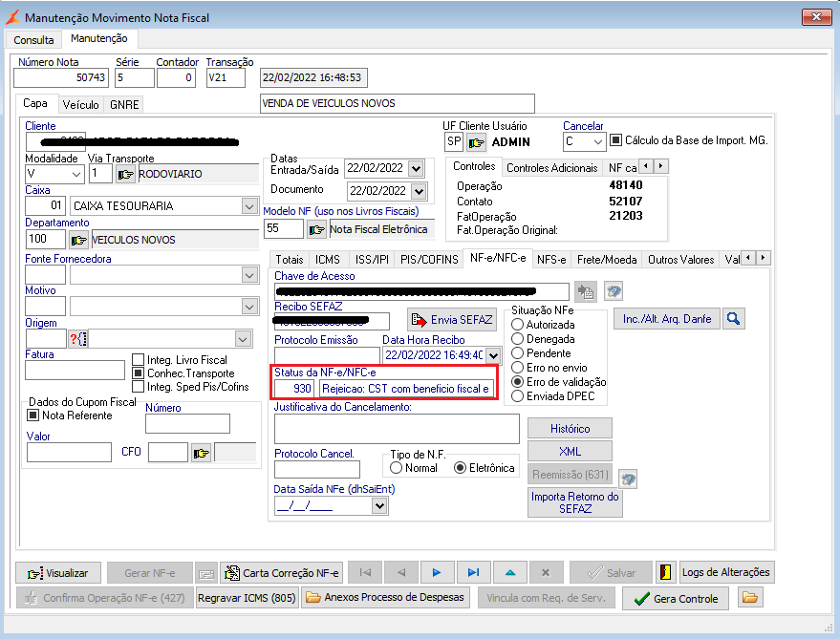840x639 pixels.
Task: Open Modelo NF lookup hand icon
Action: [x=316, y=229]
